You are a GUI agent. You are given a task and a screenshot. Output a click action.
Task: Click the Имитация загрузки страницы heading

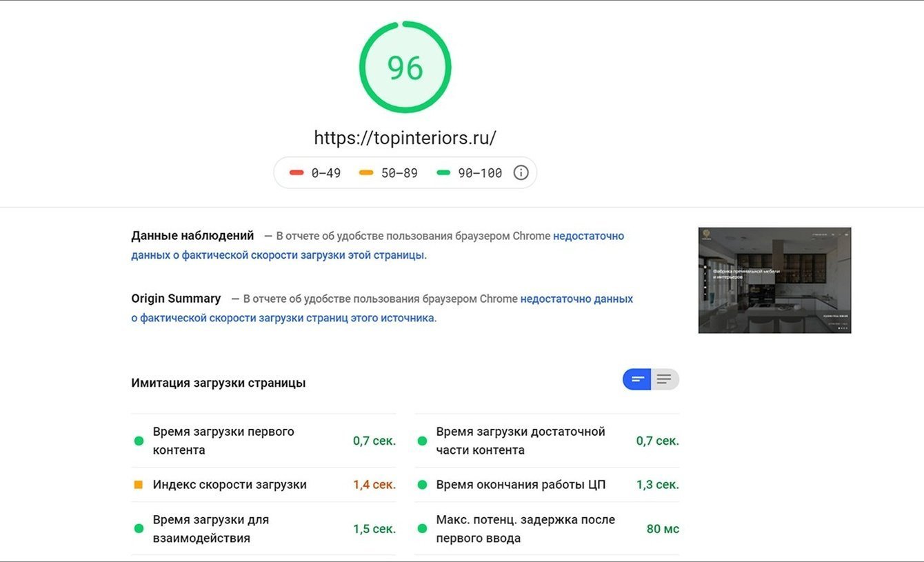click(x=219, y=383)
